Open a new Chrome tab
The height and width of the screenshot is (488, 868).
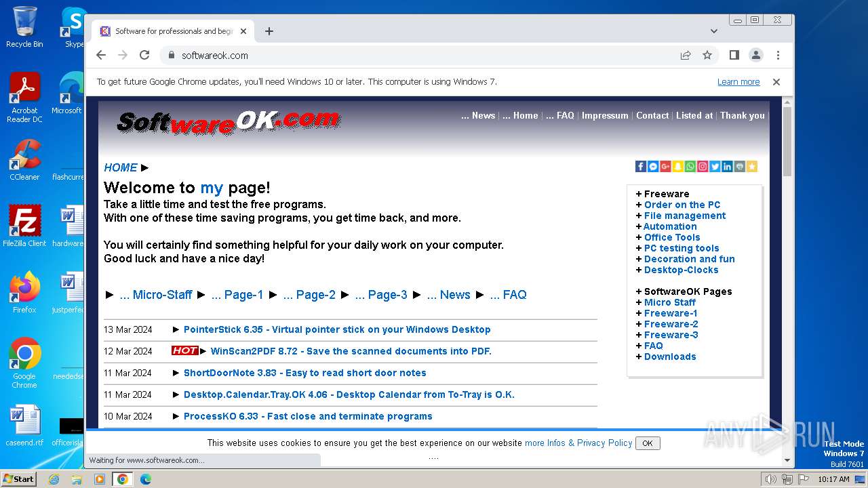coord(269,31)
